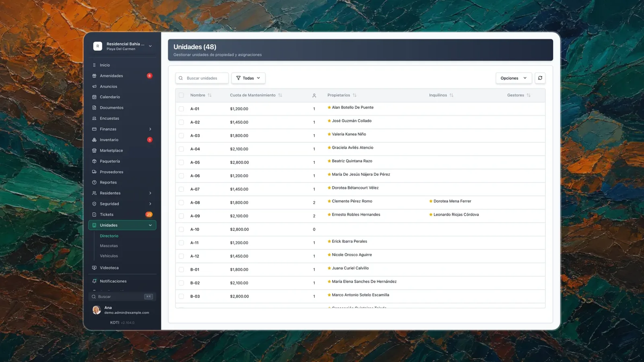This screenshot has width=644, height=362.
Task: Open Vehículos under Unidades
Action: 109,256
